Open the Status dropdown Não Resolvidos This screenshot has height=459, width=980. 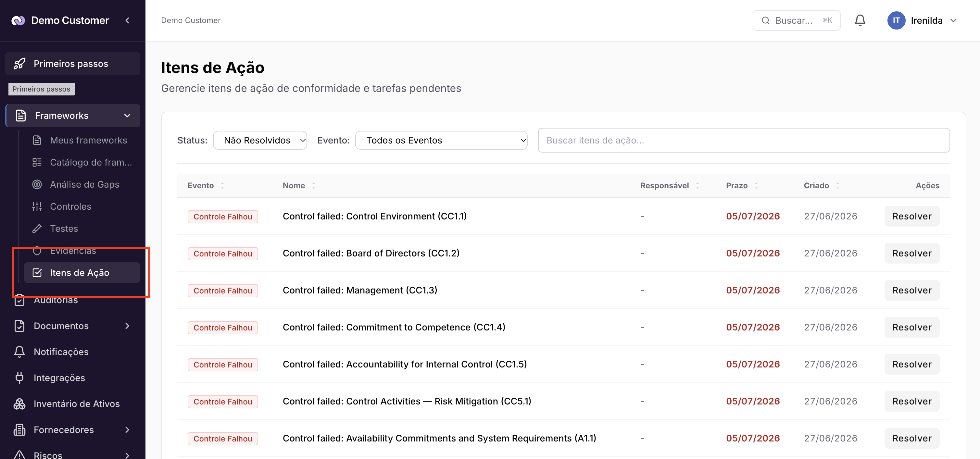click(260, 140)
